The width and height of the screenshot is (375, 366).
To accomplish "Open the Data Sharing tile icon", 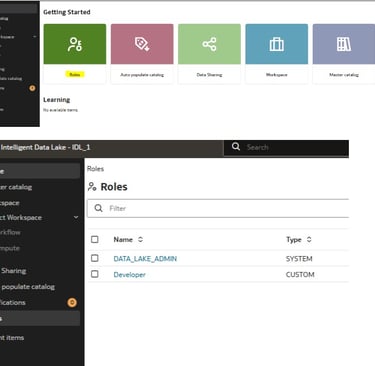I will tap(209, 44).
